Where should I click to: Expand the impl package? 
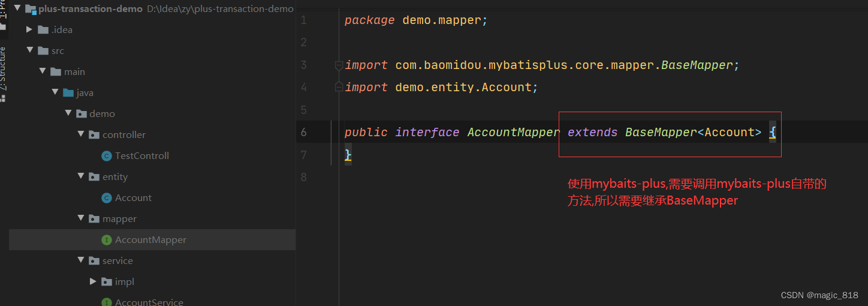click(93, 281)
